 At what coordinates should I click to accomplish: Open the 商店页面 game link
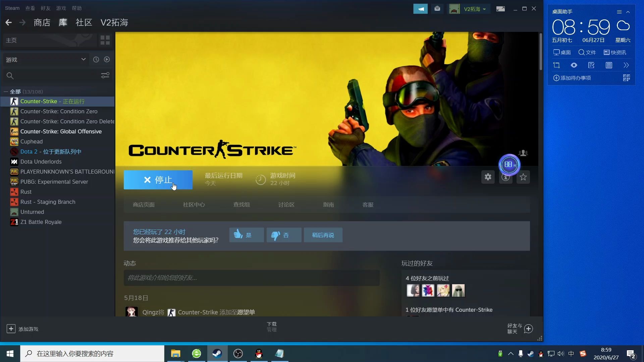tap(144, 204)
